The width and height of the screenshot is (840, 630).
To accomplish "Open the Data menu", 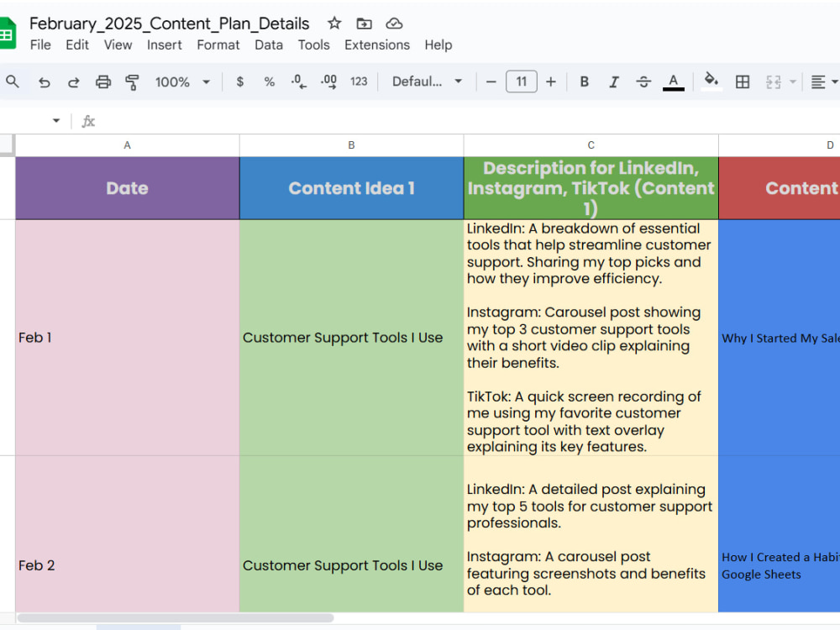I will (269, 45).
